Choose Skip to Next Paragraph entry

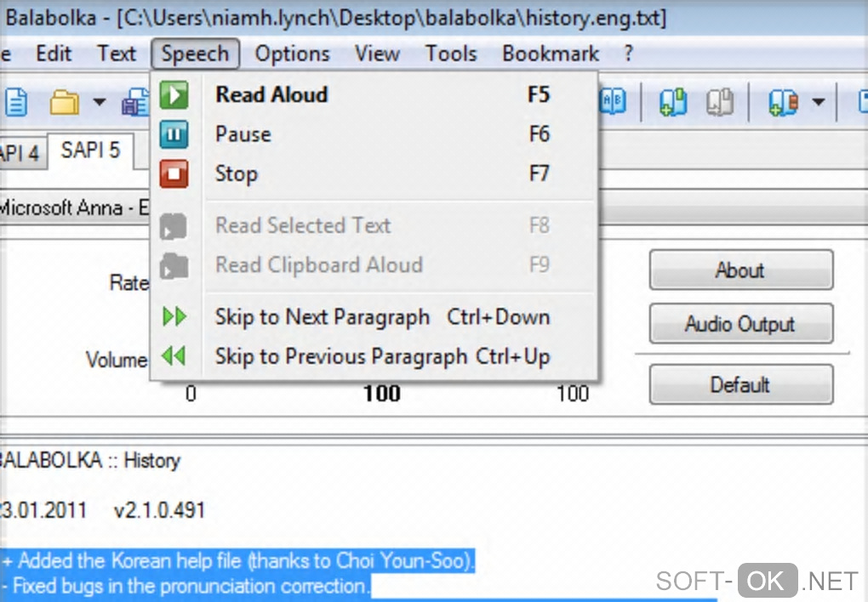[x=374, y=317]
